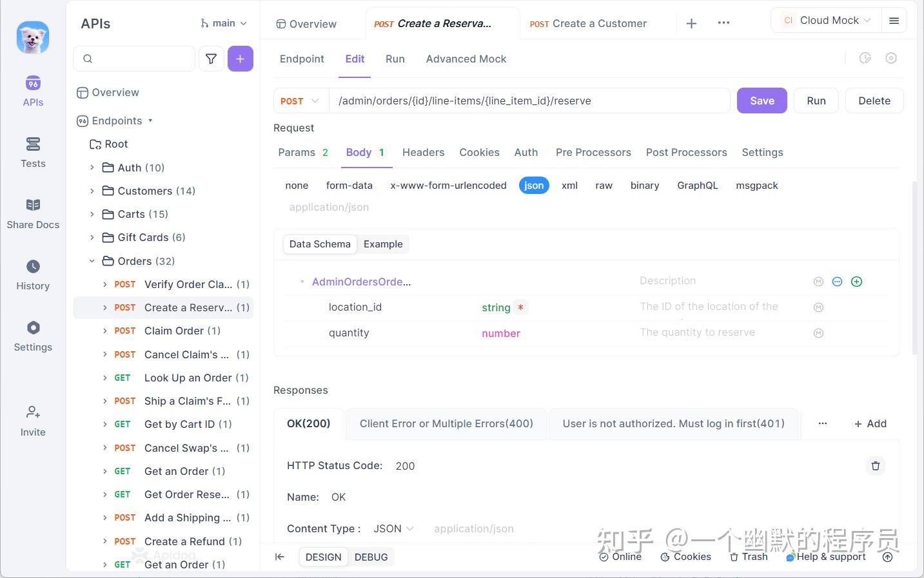Open the filter icon in the APIs sidebar
This screenshot has width=924, height=578.
click(211, 58)
